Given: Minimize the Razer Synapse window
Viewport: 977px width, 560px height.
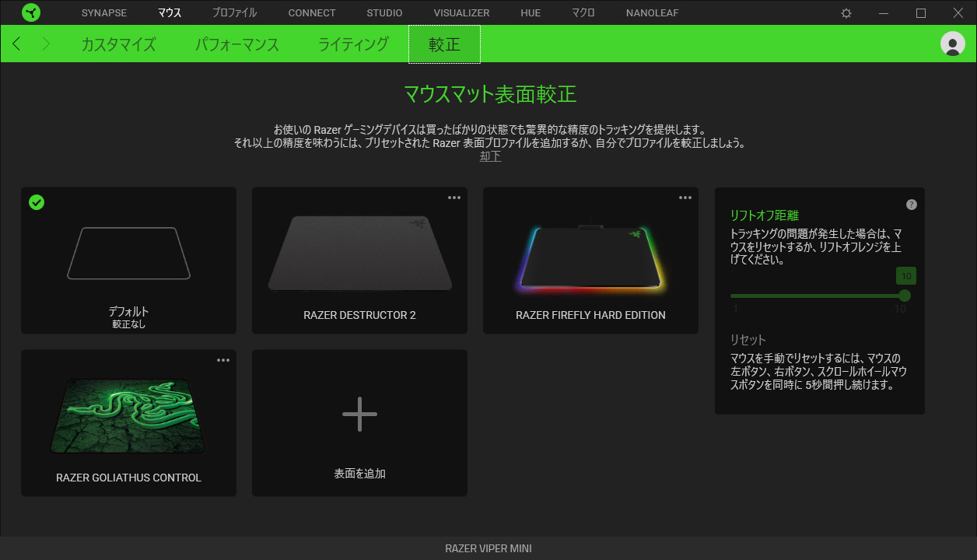Looking at the screenshot, I should pos(884,13).
